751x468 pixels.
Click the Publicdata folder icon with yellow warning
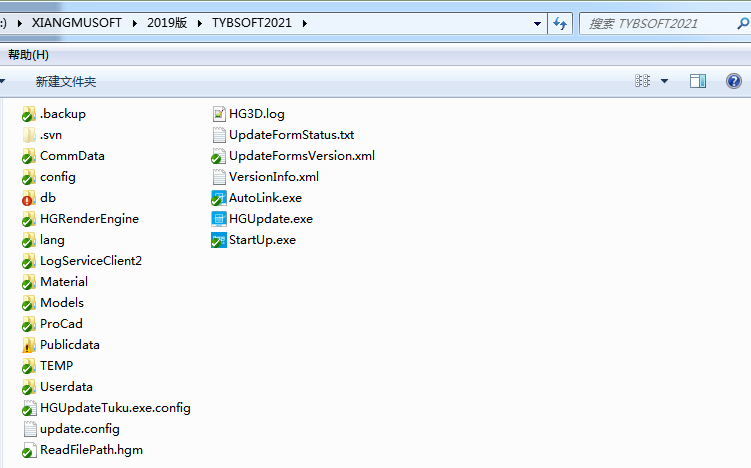29,345
